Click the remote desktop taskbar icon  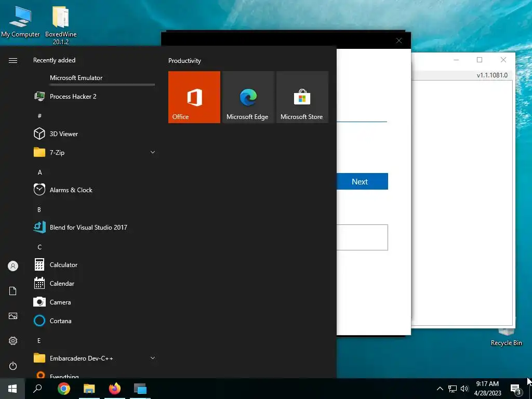pos(140,389)
